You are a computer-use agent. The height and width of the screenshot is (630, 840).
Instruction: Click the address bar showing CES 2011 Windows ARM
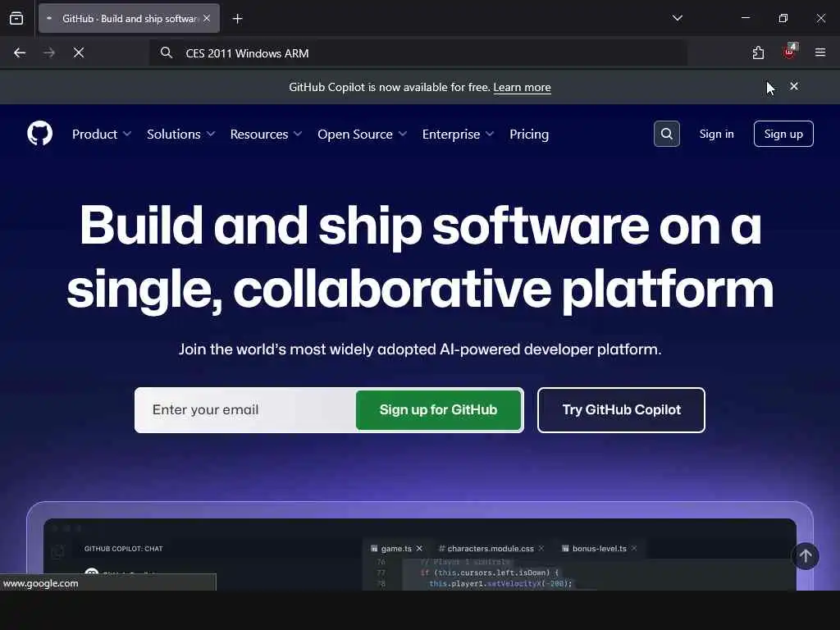click(x=418, y=53)
